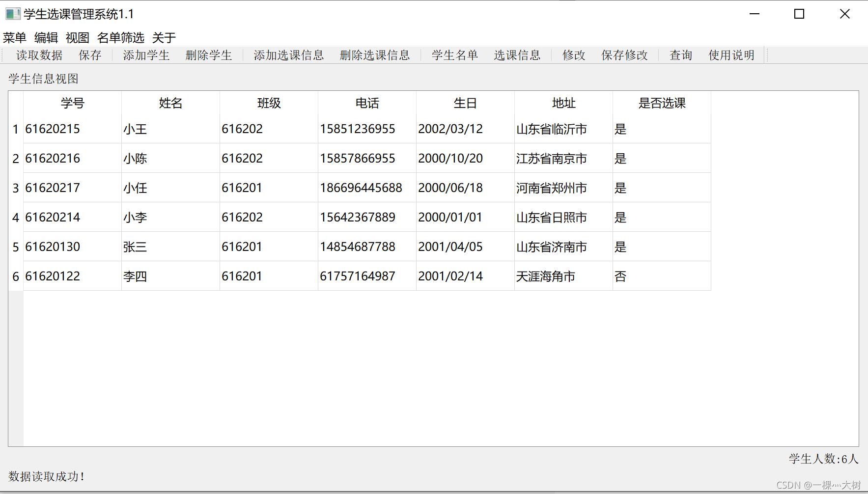868x494 pixels.
Task: Minimize the 学生选课管理系统 window
Action: [x=755, y=14]
